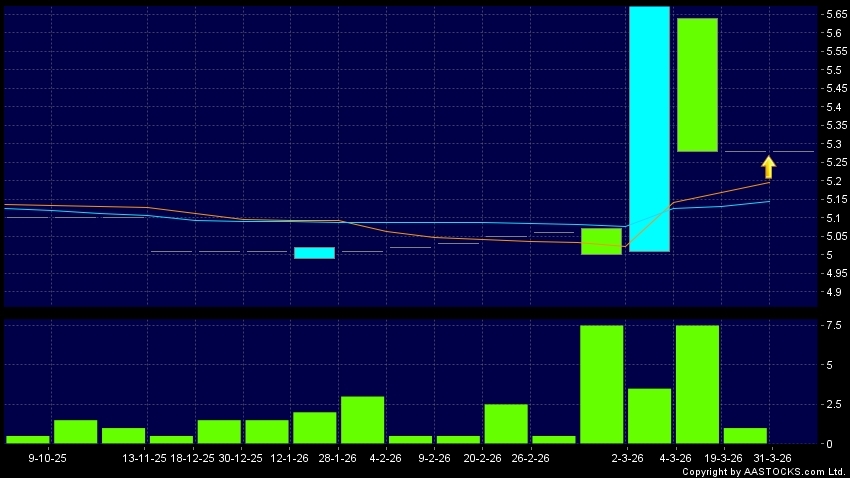Image resolution: width=850 pixels, height=478 pixels.
Task: Click the small green candle before 2-3-26
Action: [601, 241]
